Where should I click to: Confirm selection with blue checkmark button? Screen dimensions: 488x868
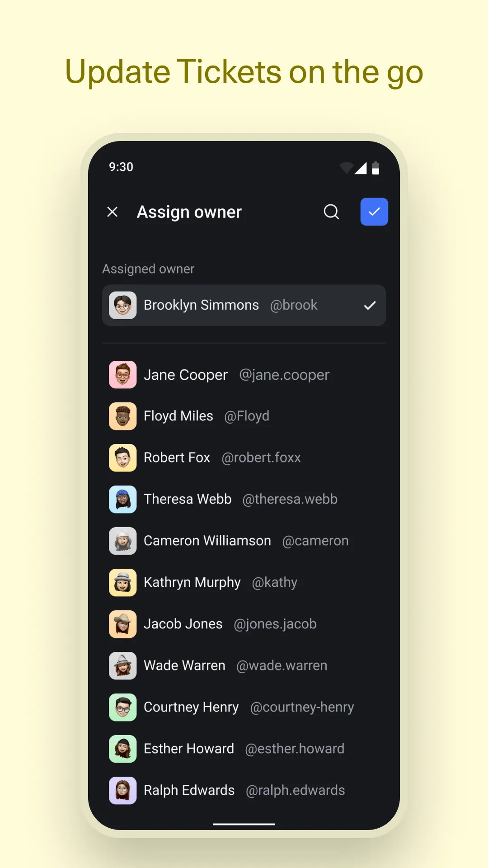click(374, 212)
